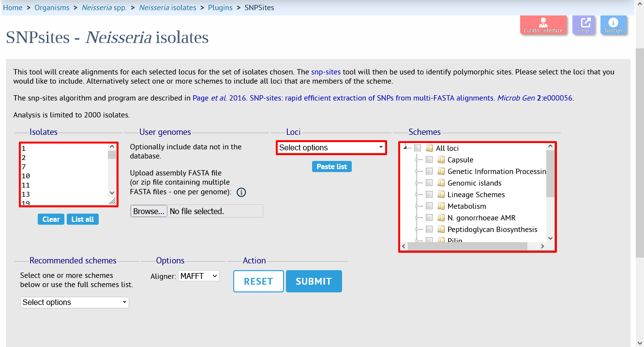This screenshot has width=644, height=347.
Task: Click the Schemes tree horizontal scrollbar
Action: point(473,246)
